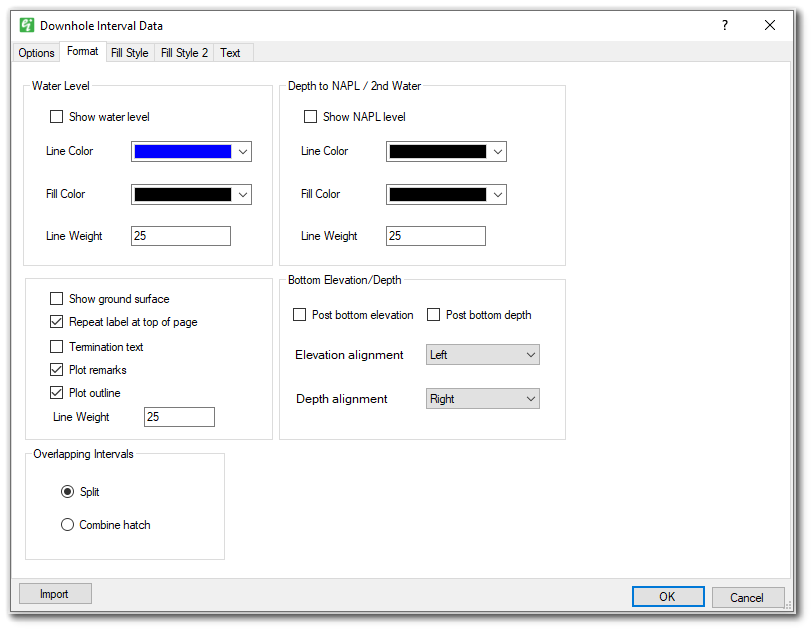Click the blue Water Level line color swatch
The image size is (812, 630).
[x=183, y=151]
